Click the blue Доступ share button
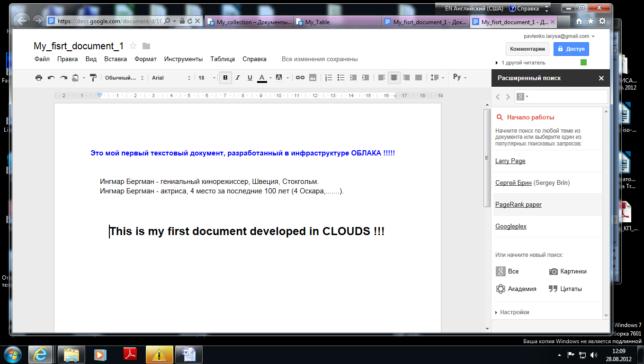 tap(572, 49)
